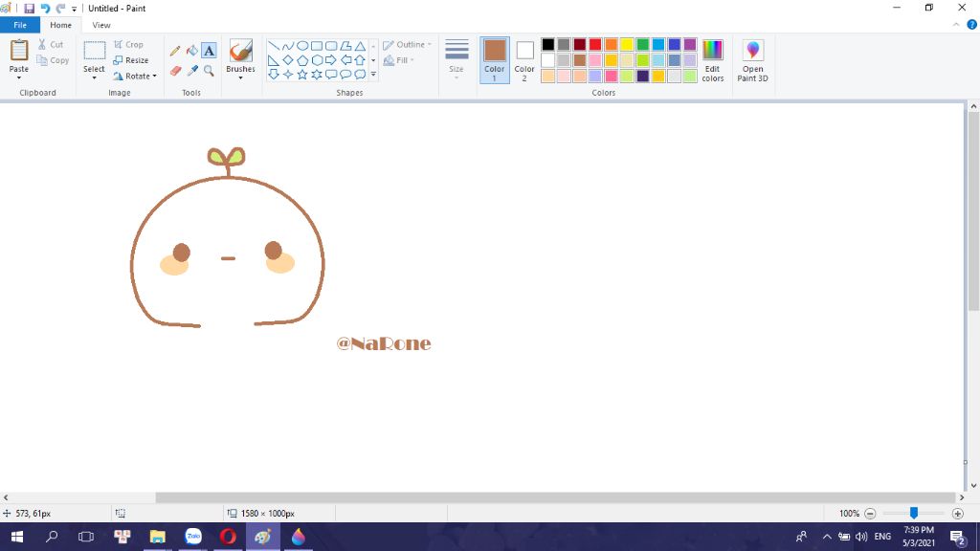Click the Resize button

[x=130, y=60]
